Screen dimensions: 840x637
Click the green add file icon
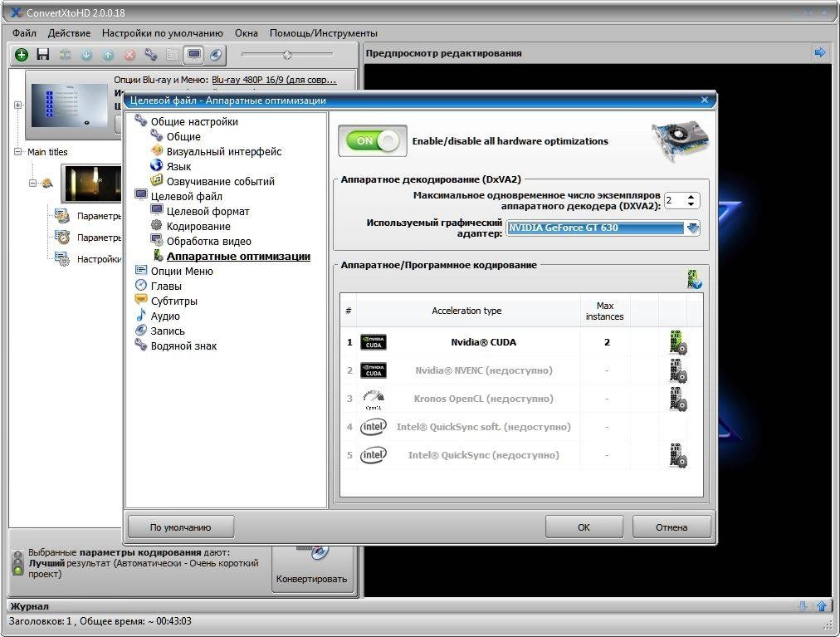[x=22, y=55]
